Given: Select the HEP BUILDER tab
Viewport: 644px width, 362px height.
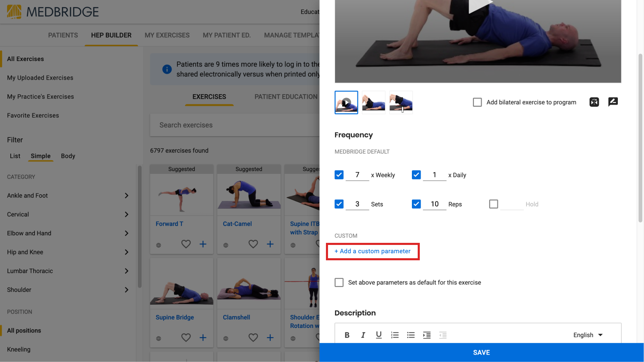Looking at the screenshot, I should tap(111, 35).
